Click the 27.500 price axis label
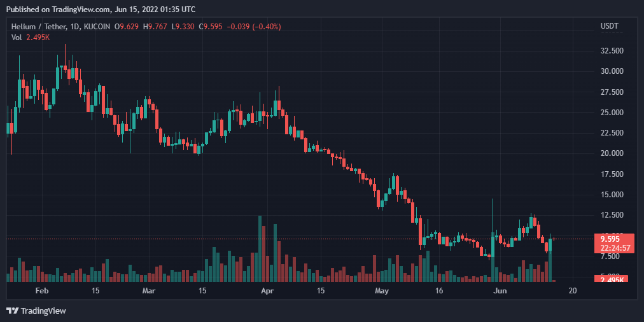Screen dimensions: 644x322 pyautogui.click(x=612, y=92)
